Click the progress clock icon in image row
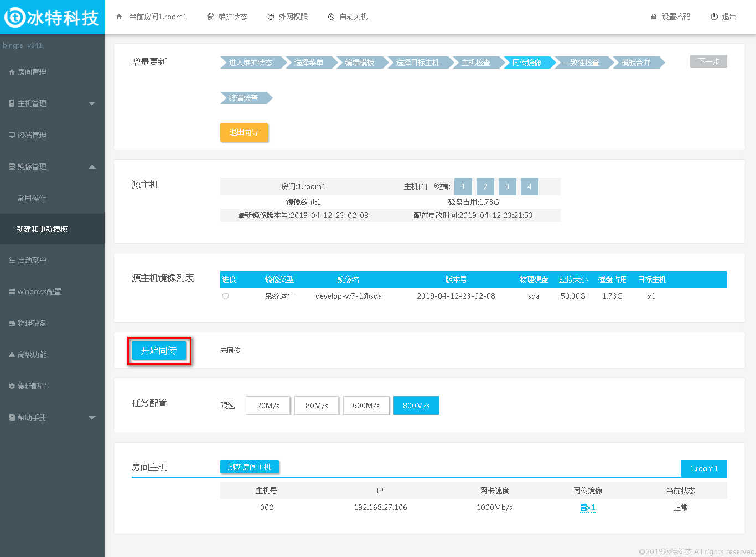 coord(225,296)
